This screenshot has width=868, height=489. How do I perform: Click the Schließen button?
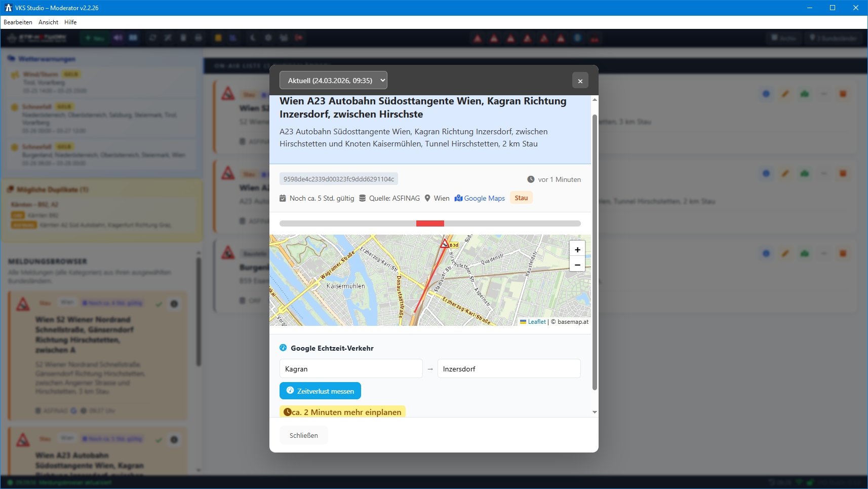point(303,435)
